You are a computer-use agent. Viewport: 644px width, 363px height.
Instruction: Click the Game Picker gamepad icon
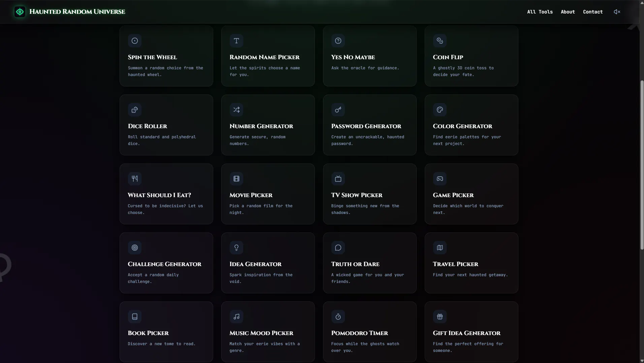440,179
